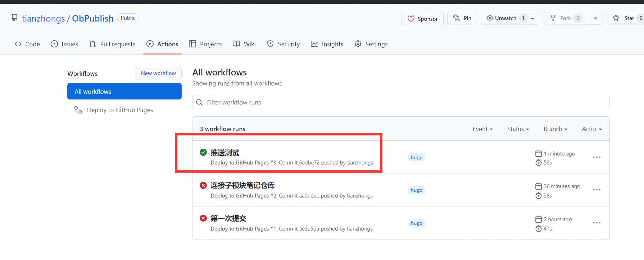This screenshot has height=260, width=644.
Task: Open the Status filter dropdown
Action: (518, 129)
